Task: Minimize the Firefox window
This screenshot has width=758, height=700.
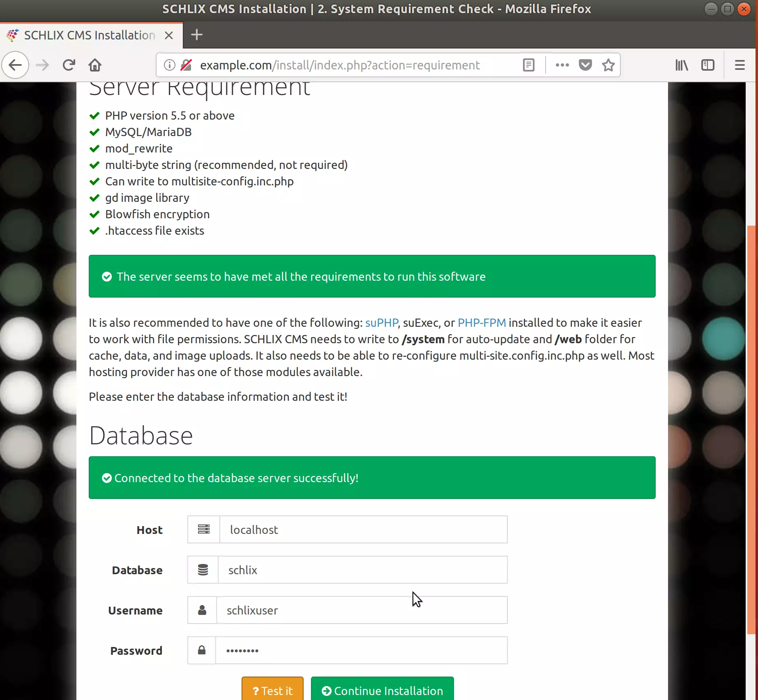Action: click(710, 9)
